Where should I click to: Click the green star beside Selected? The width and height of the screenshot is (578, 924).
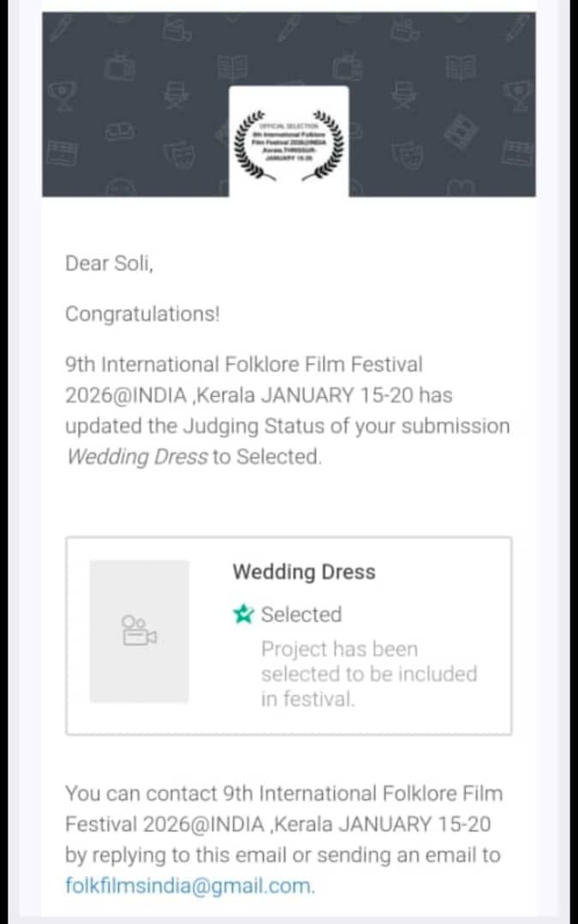243,614
